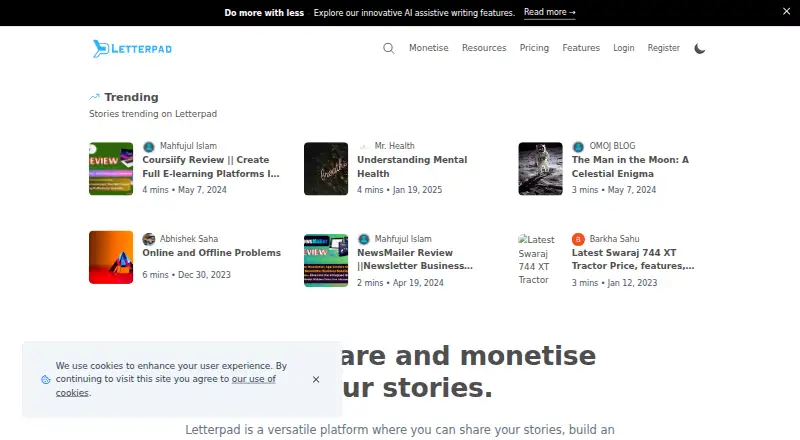Click '3 mins • Jan 12, 2023' text
This screenshot has height=440, width=800.
point(614,283)
